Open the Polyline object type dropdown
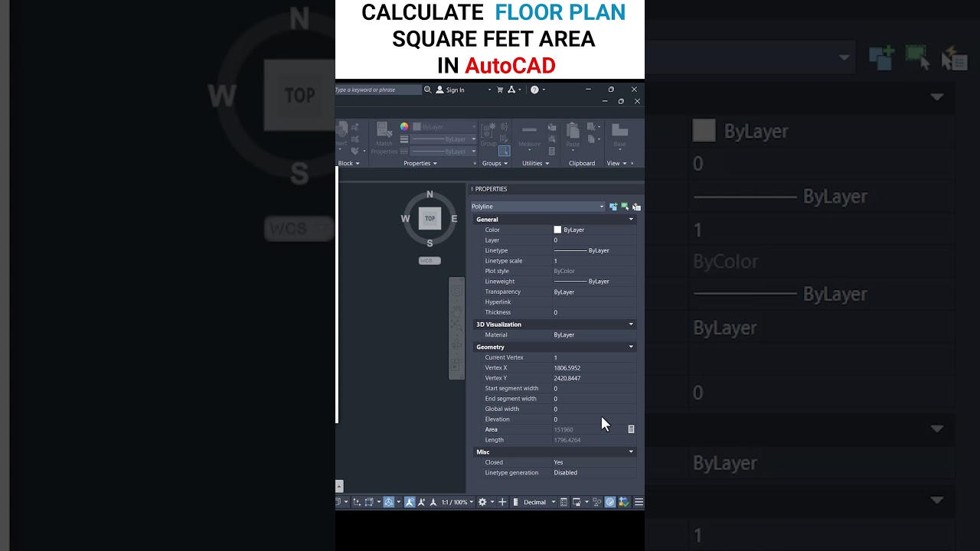Screen dimensions: 980x551 click(537, 207)
